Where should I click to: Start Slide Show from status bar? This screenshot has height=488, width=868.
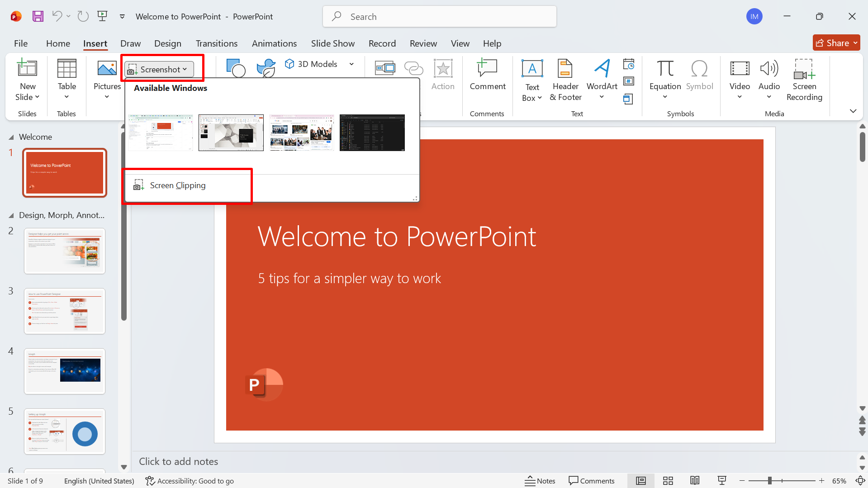(722, 481)
